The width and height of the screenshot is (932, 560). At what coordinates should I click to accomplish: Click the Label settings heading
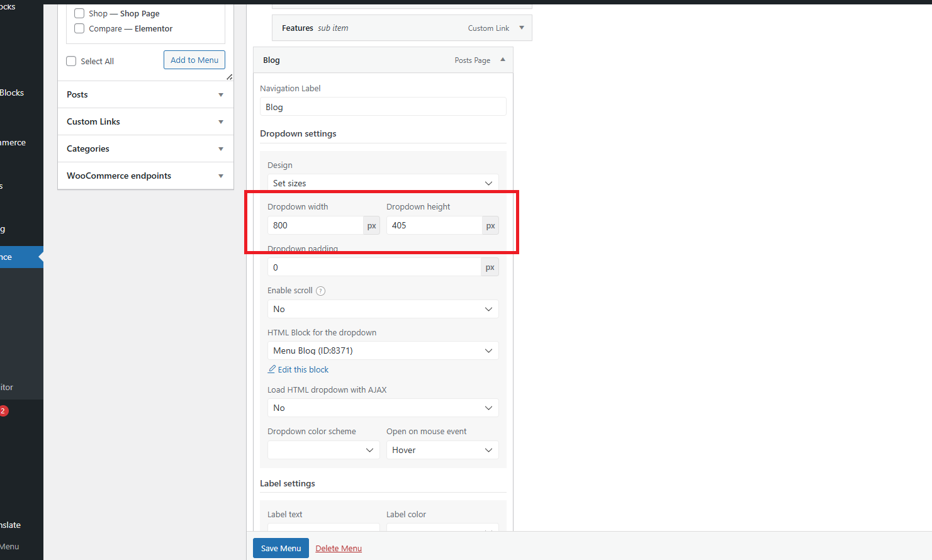pos(288,483)
